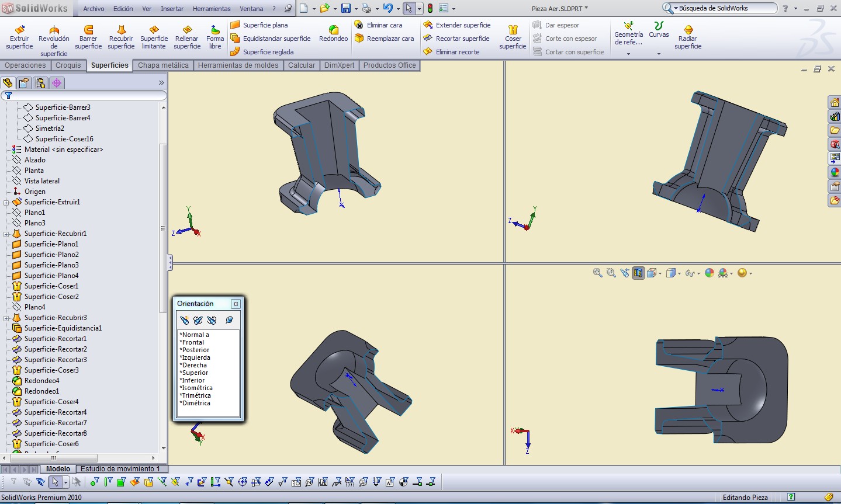Toggle the filter edges icon in bottom toolbar
The image size is (841, 504).
point(108,482)
